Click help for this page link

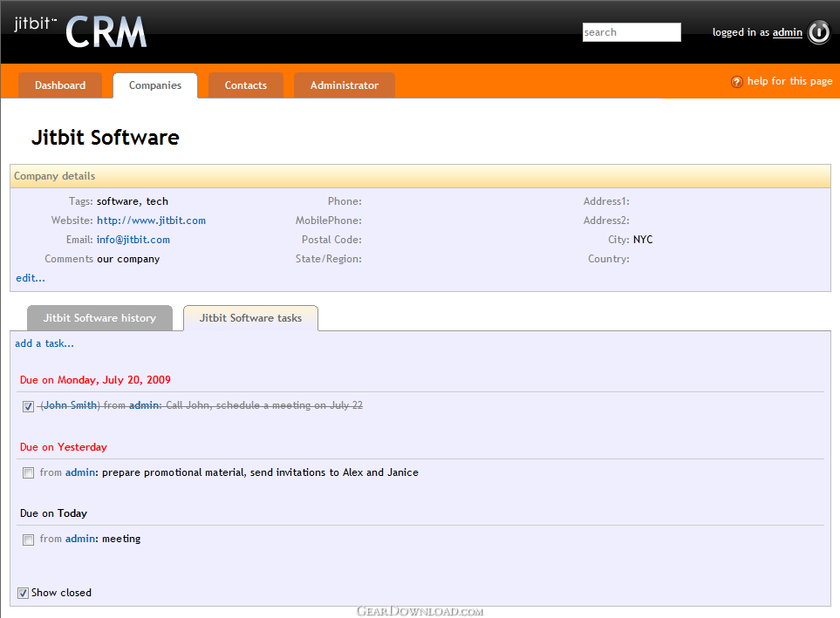(x=789, y=81)
